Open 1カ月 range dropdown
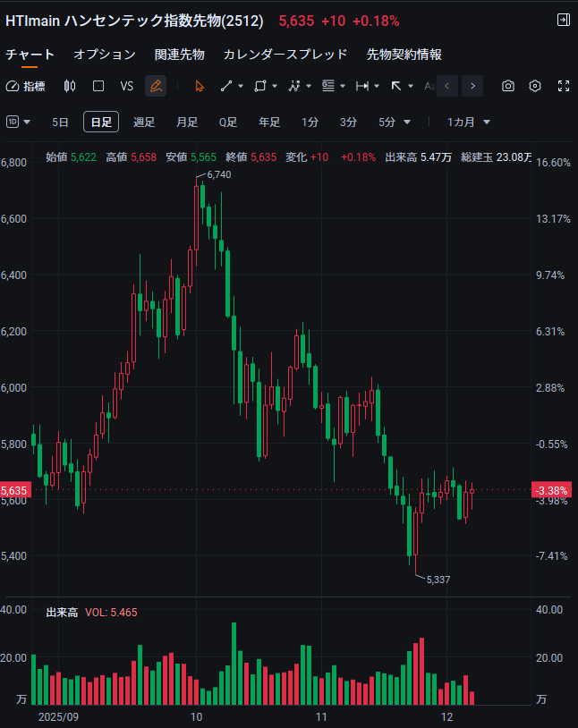 (468, 123)
